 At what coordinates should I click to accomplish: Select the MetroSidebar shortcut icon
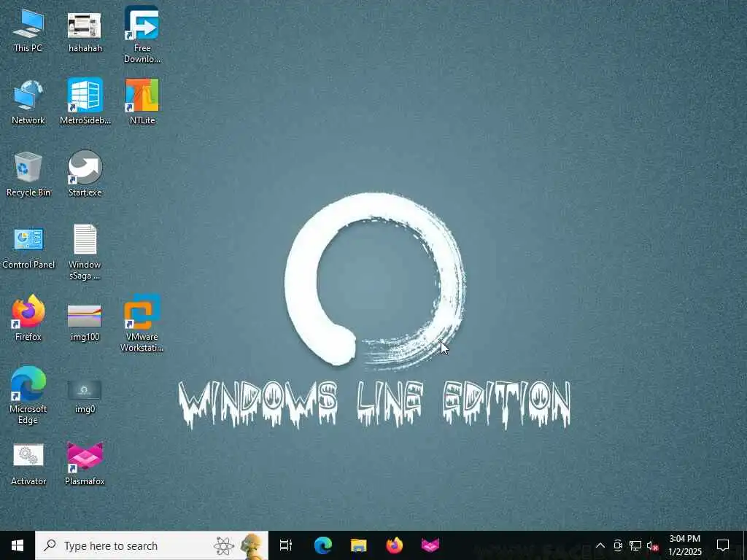point(85,102)
